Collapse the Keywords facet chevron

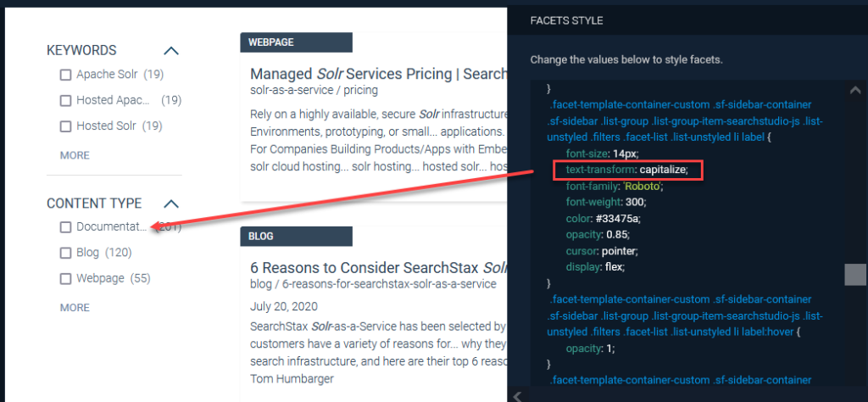pyautogui.click(x=171, y=51)
